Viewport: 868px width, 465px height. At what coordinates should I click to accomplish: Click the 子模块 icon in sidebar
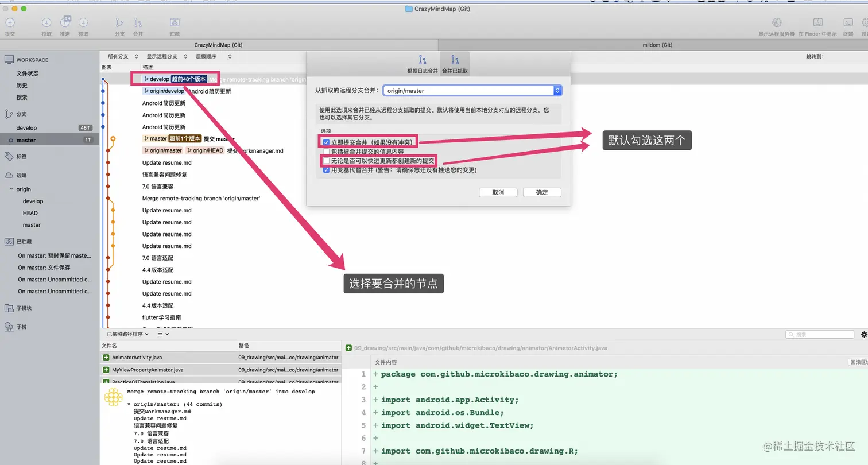[9, 308]
